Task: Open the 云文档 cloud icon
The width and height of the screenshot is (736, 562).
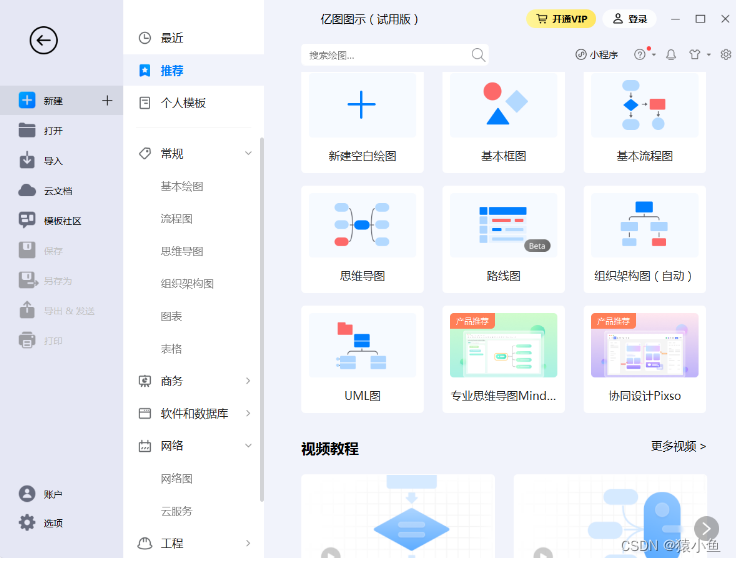Action: tap(27, 190)
